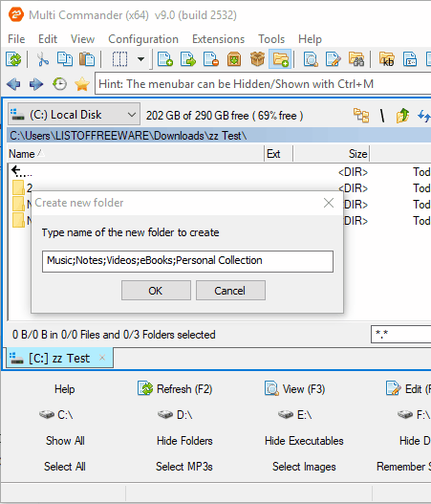Sort by the Ext column header
The height and width of the screenshot is (504, 431).
[278, 154]
